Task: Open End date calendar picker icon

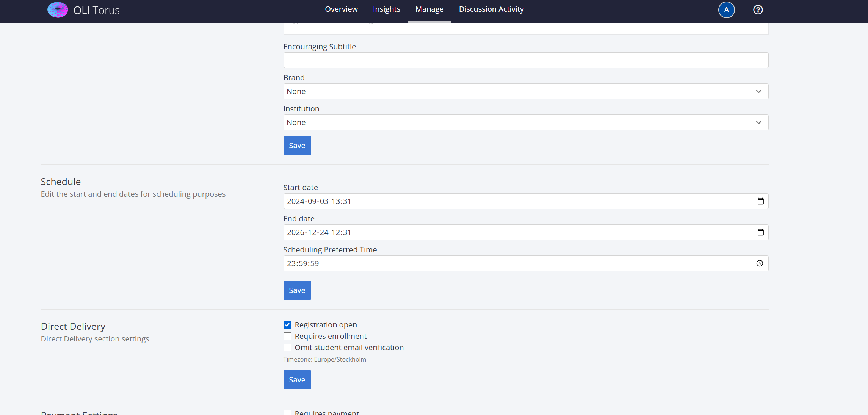Action: pyautogui.click(x=760, y=232)
